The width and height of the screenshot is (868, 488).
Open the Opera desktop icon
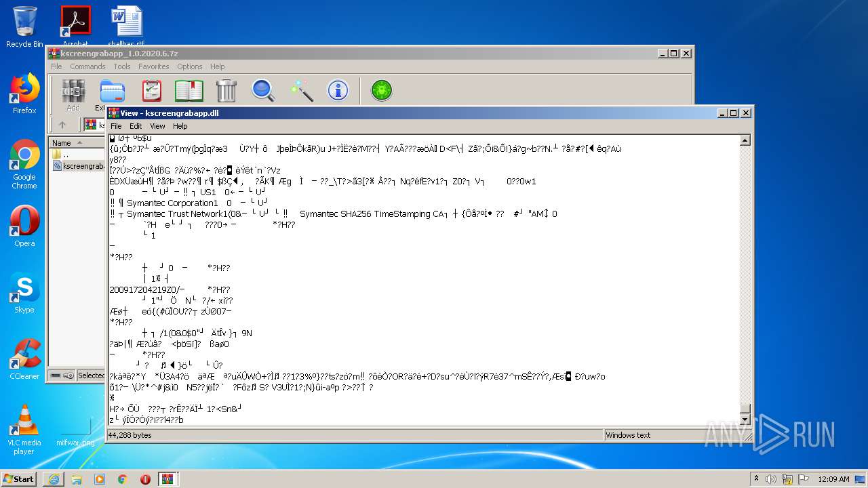tap(24, 226)
